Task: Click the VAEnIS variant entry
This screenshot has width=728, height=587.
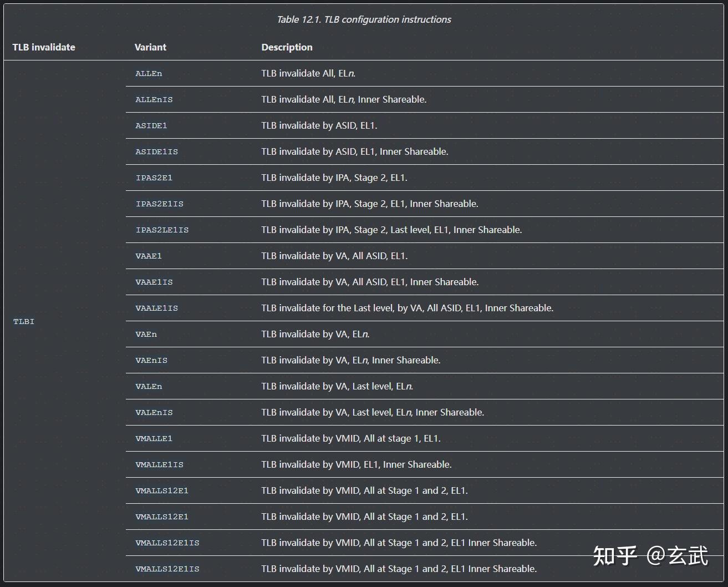Action: [x=151, y=360]
